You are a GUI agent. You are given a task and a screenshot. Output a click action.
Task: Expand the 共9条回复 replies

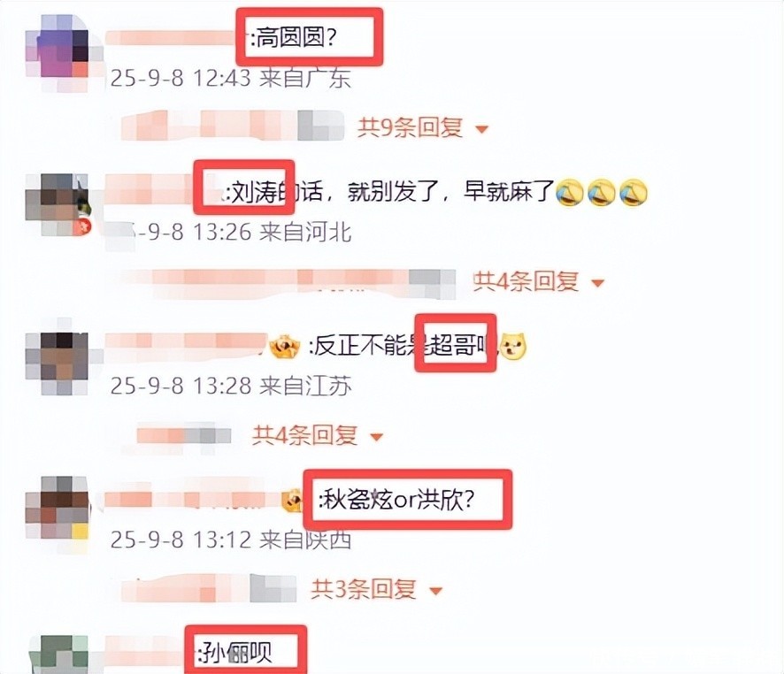pyautogui.click(x=410, y=128)
